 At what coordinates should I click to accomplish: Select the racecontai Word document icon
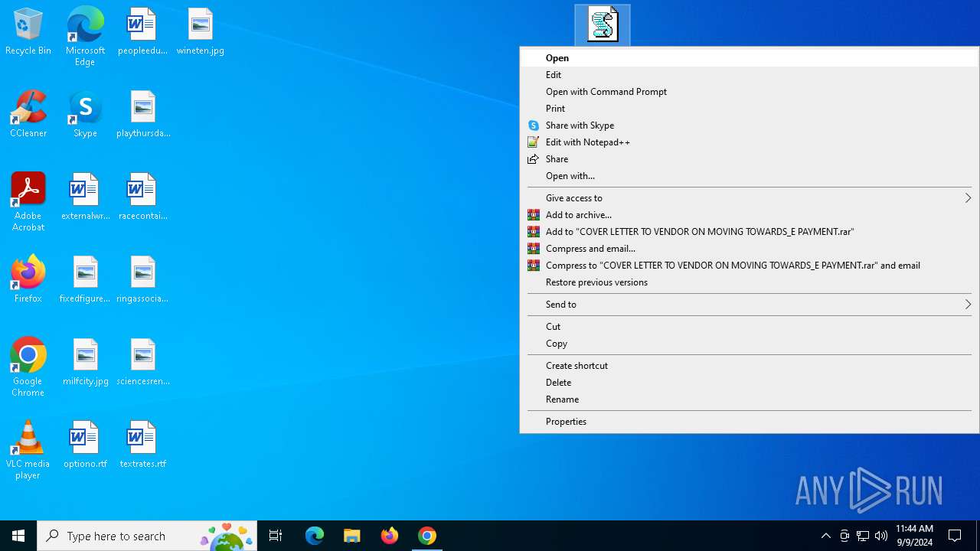pos(143,197)
